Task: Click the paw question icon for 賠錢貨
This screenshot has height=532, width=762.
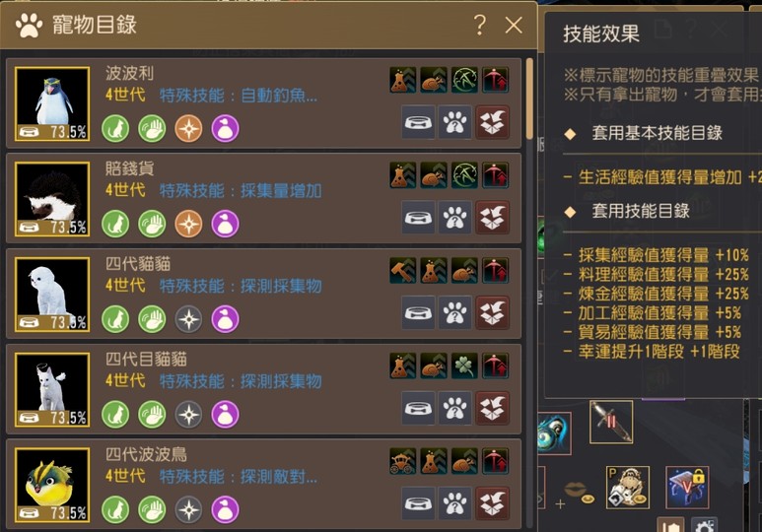Action: [x=454, y=217]
